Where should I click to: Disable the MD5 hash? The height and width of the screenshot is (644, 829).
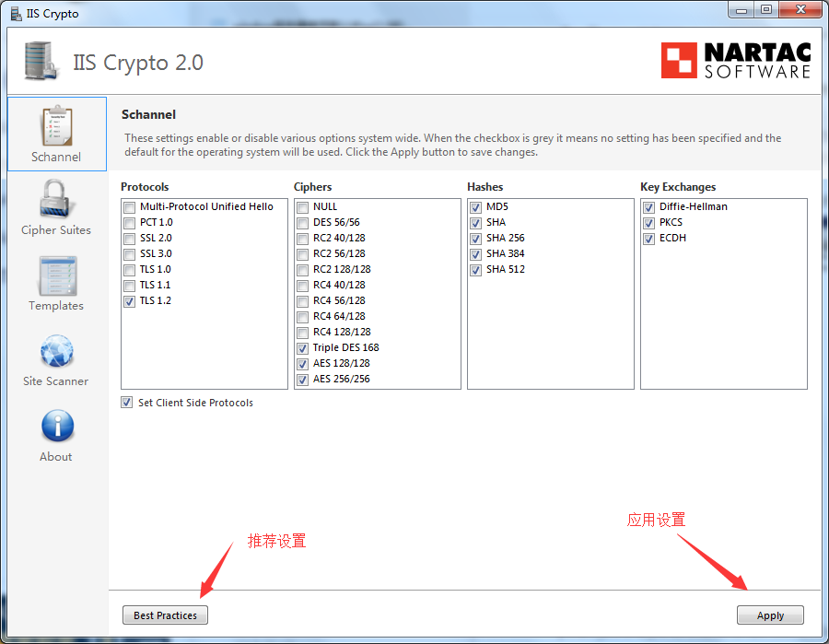476,207
